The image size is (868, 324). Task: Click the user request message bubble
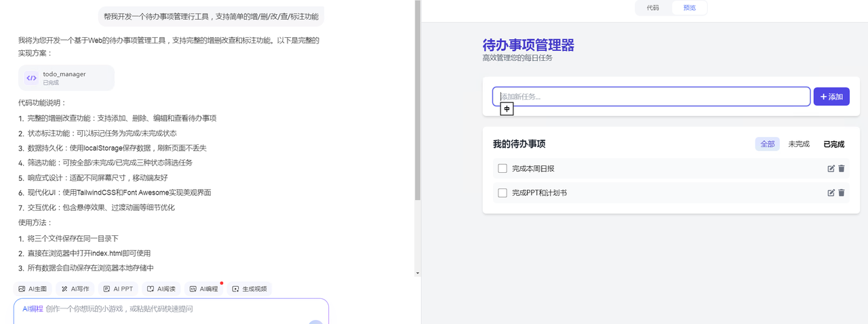click(211, 16)
